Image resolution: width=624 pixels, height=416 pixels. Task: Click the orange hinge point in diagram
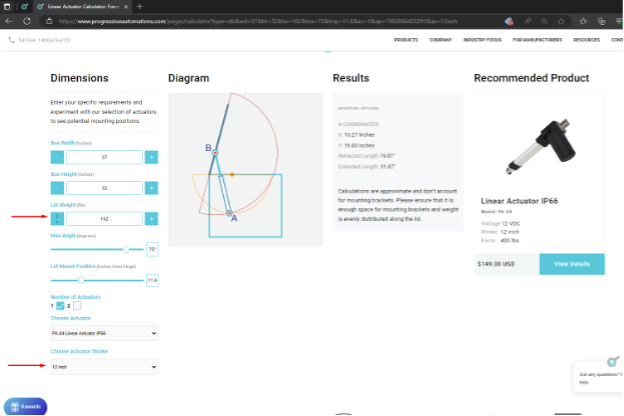point(232,174)
